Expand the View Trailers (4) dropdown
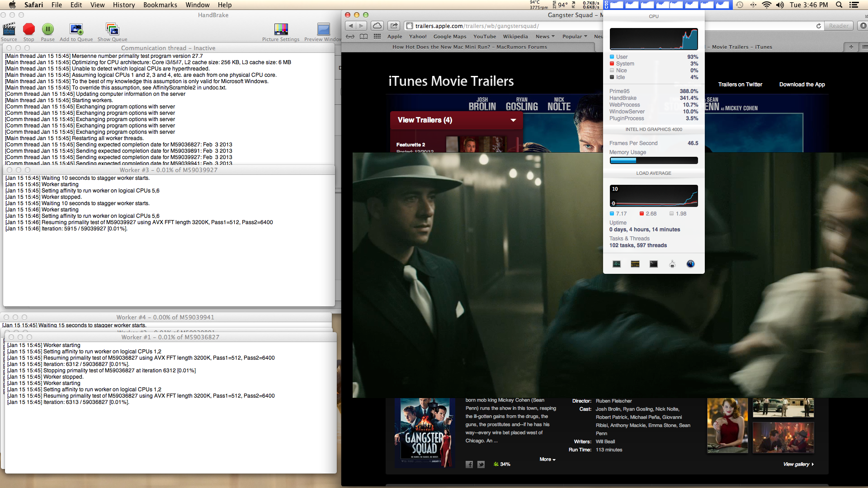The image size is (868, 488). (513, 120)
